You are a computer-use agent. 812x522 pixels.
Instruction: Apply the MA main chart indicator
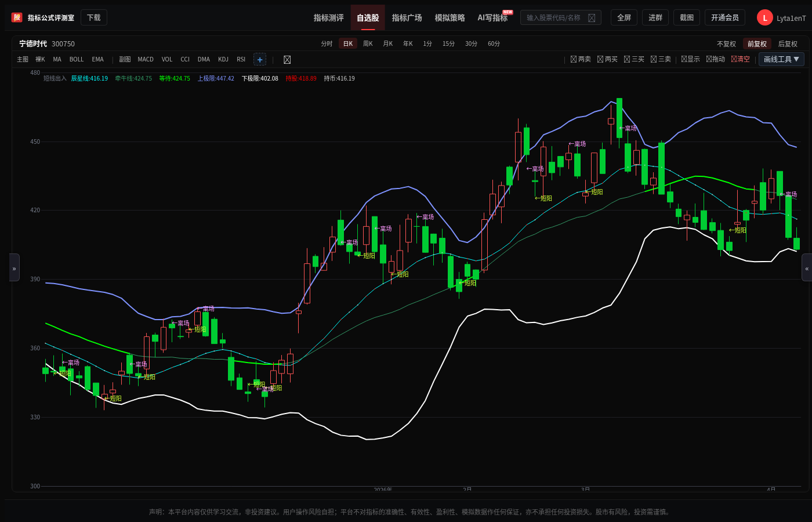pyautogui.click(x=57, y=60)
